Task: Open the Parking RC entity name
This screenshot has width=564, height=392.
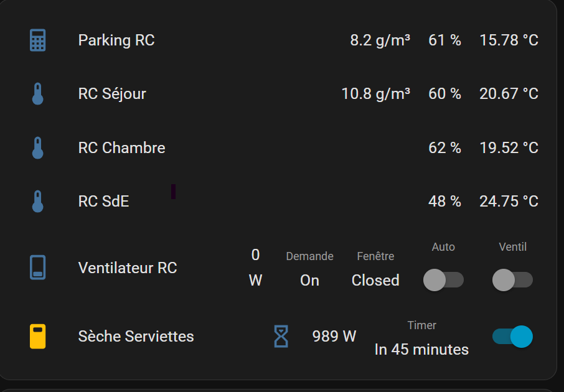Action: (116, 40)
